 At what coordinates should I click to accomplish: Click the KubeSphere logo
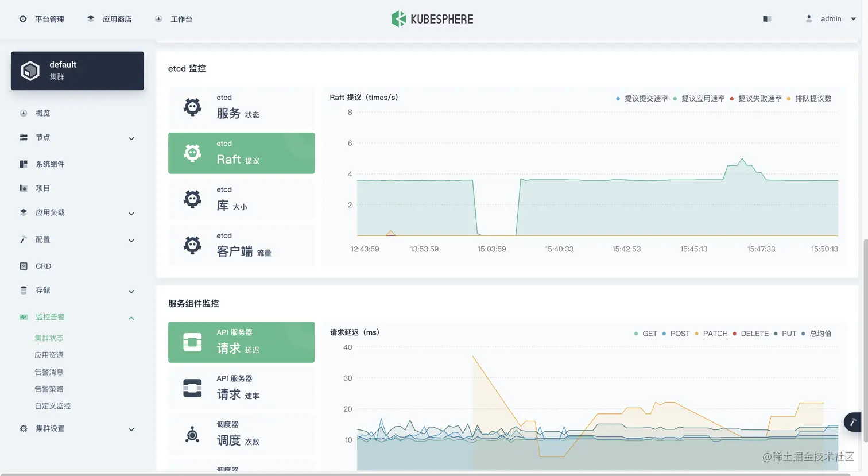tap(432, 19)
